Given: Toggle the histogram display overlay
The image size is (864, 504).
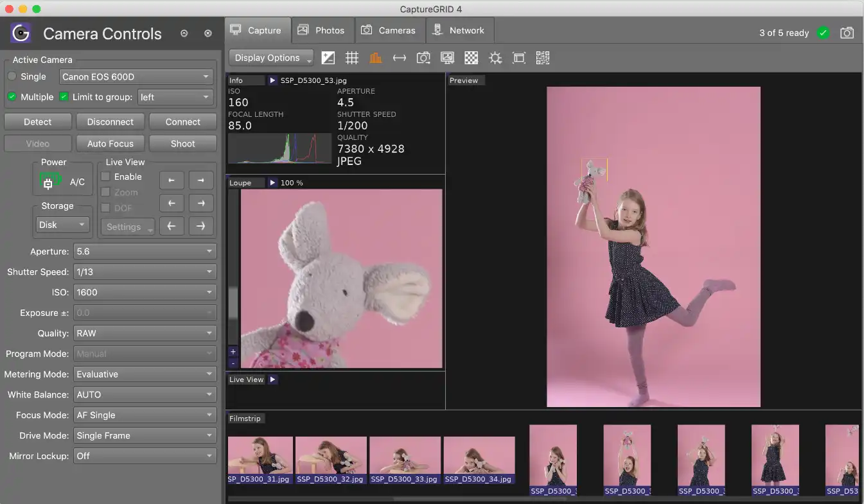Looking at the screenshot, I should pos(376,57).
